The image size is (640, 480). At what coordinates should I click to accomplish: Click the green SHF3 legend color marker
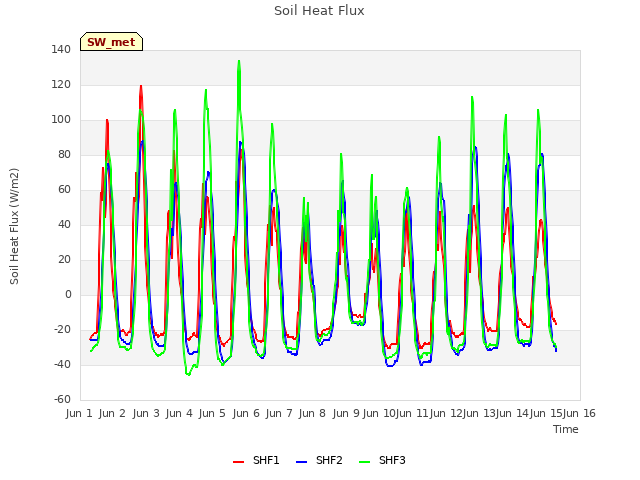364,461
